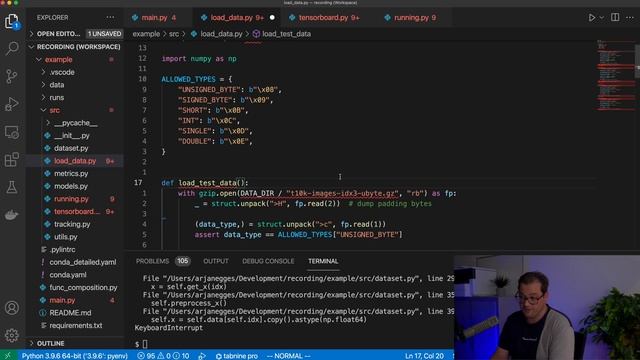Switch to the load_data.py tab

[x=237, y=18]
